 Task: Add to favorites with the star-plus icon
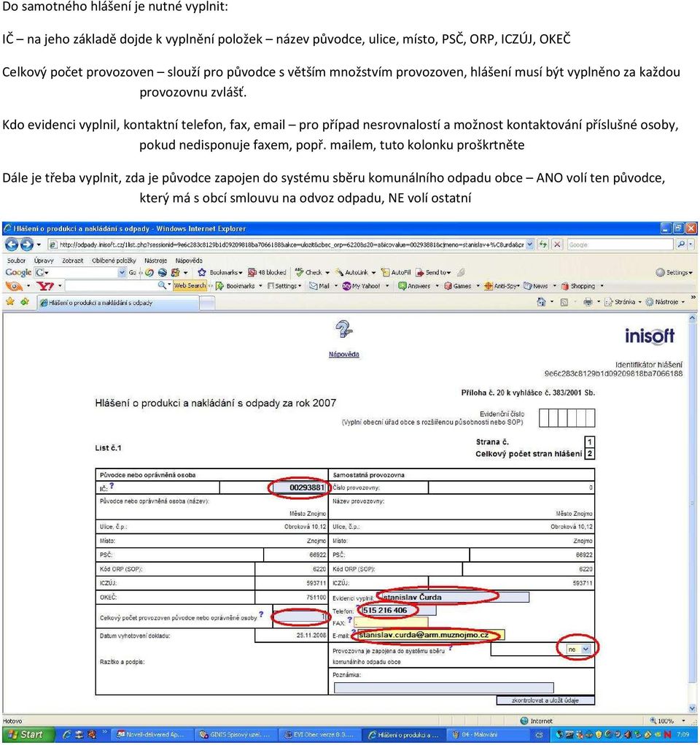pyautogui.click(x=25, y=301)
